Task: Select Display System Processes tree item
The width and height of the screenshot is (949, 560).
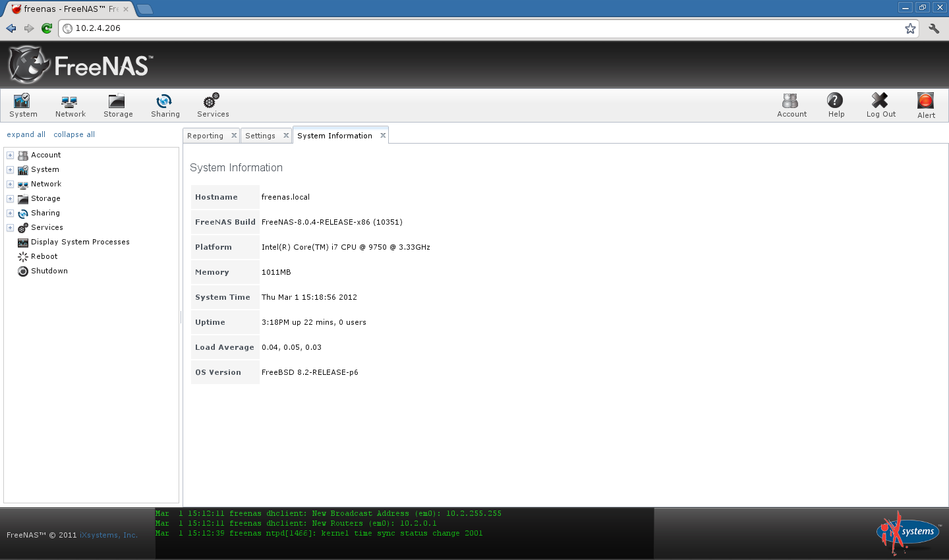Action: point(80,242)
